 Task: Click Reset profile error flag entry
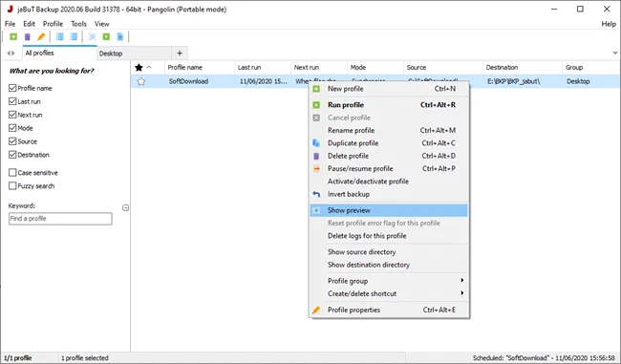pos(389,223)
